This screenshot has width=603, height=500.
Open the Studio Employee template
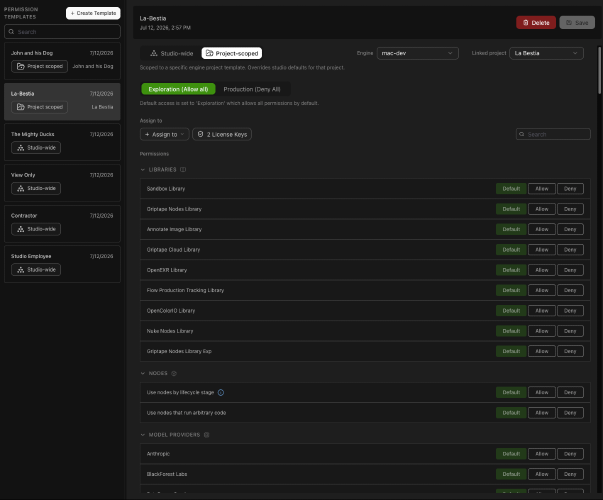click(x=62, y=264)
